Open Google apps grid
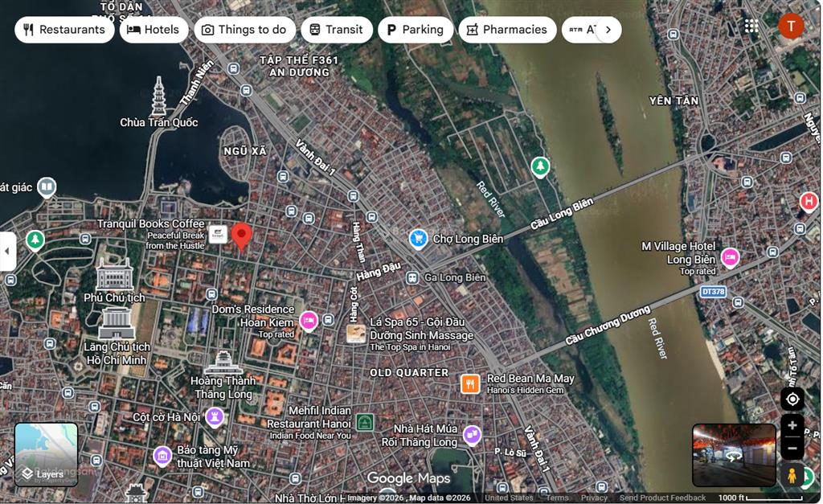Screen dimensions: 823x504 751,26
